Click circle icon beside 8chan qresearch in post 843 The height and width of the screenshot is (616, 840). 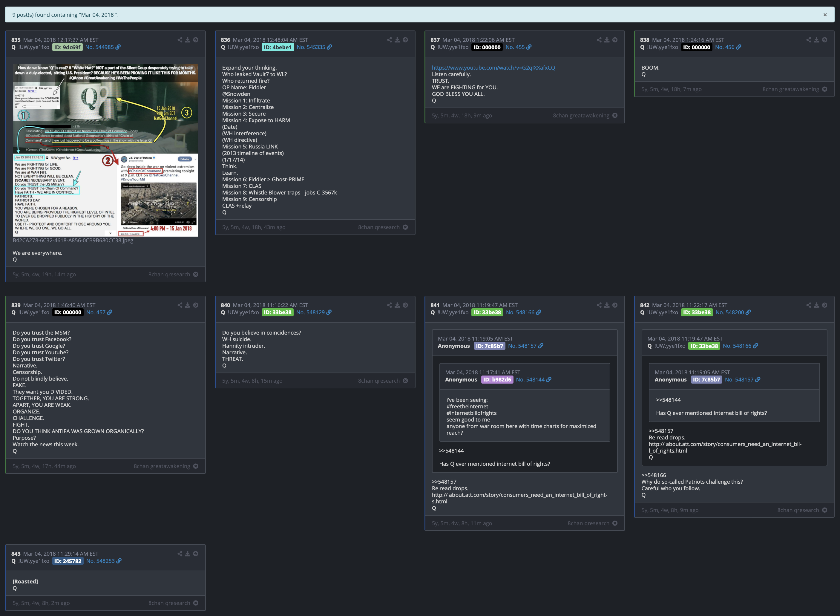click(196, 603)
